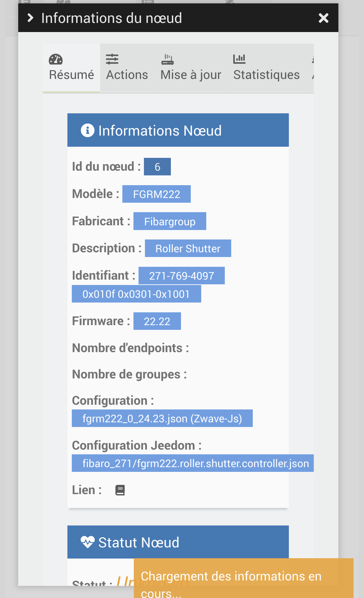Open the Actions tab
The width and height of the screenshot is (364, 598).
click(127, 75)
